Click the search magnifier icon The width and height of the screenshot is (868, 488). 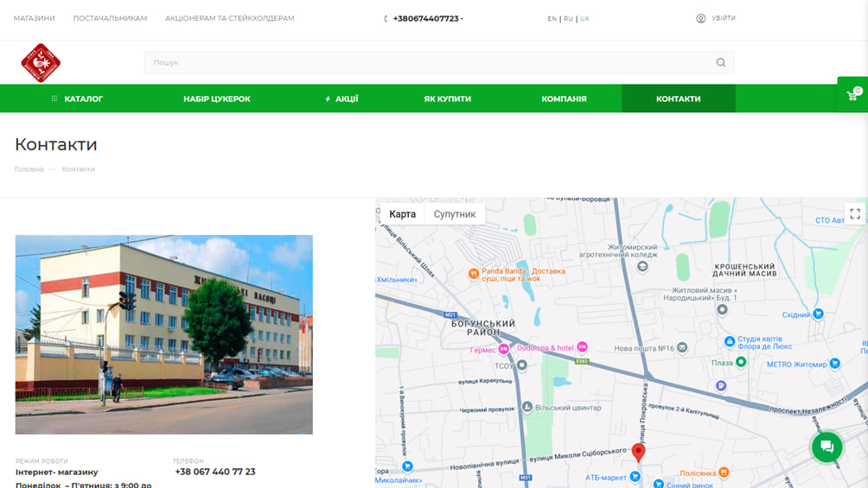pos(721,62)
